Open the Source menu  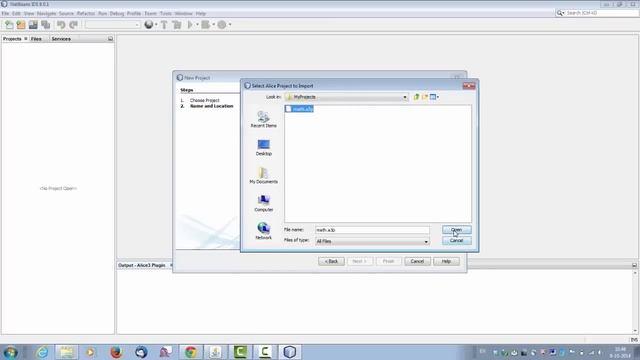coord(66,13)
